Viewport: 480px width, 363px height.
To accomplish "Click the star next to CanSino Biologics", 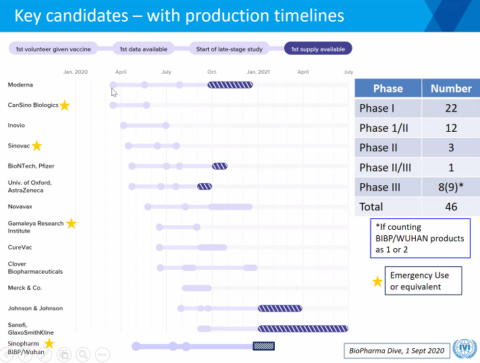I will (x=65, y=105).
